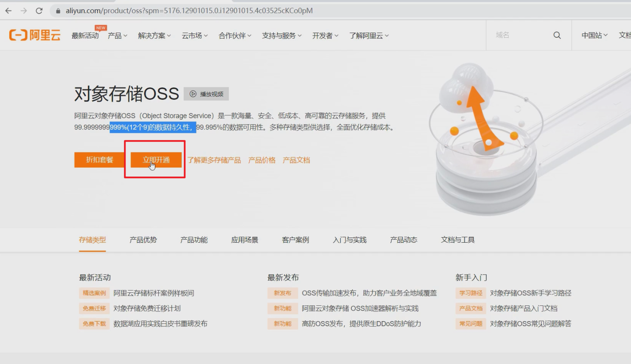This screenshot has height=364, width=631.
Task: Select the 应用场景 tab
Action: coord(244,240)
